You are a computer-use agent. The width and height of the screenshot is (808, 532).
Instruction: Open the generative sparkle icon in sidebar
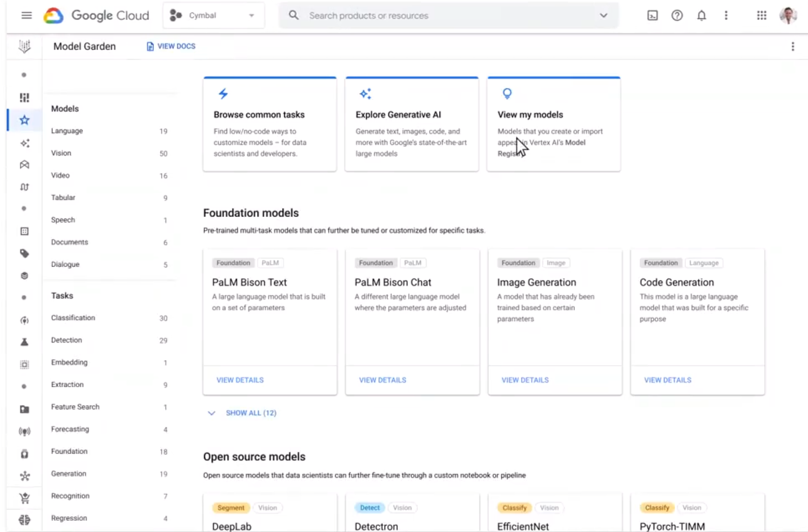25,143
